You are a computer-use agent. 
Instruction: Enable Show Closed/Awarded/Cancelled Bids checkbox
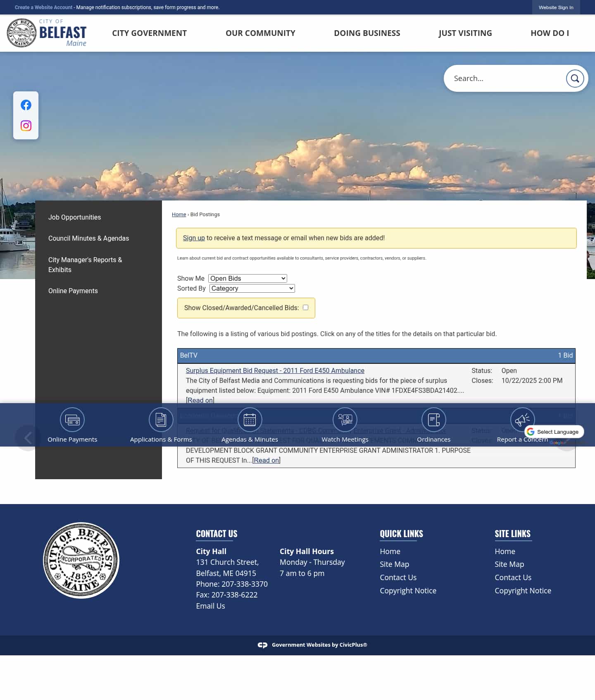[305, 308]
